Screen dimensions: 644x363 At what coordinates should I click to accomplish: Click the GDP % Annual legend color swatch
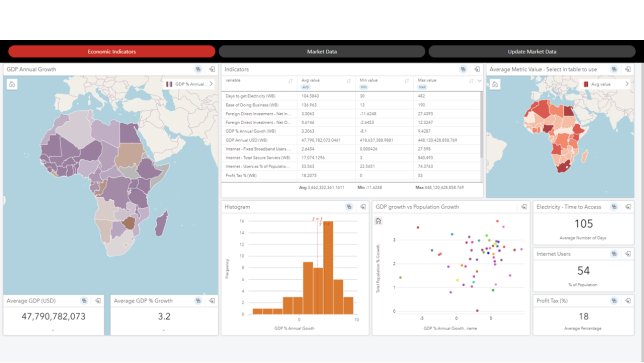coord(169,84)
